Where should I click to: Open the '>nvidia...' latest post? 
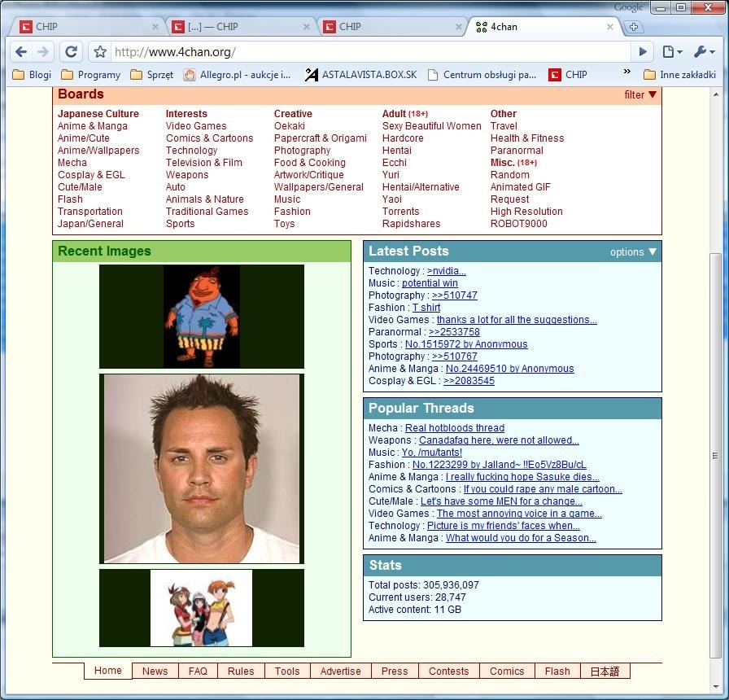pos(447,271)
